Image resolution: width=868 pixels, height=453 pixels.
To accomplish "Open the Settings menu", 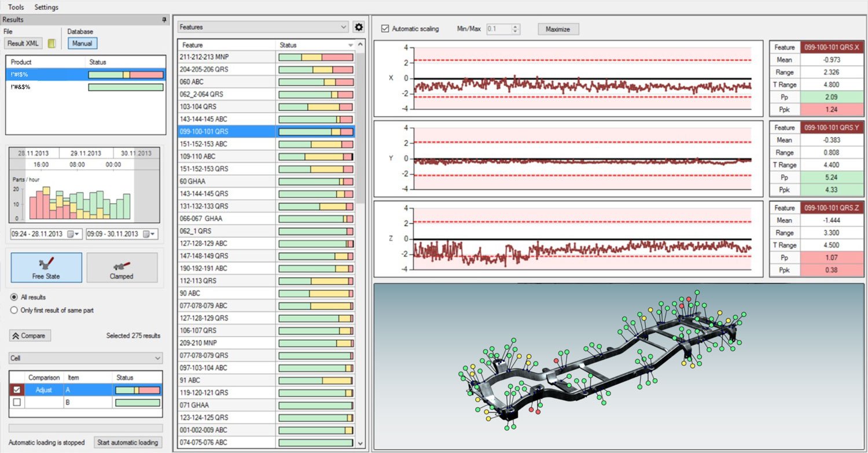I will (46, 8).
